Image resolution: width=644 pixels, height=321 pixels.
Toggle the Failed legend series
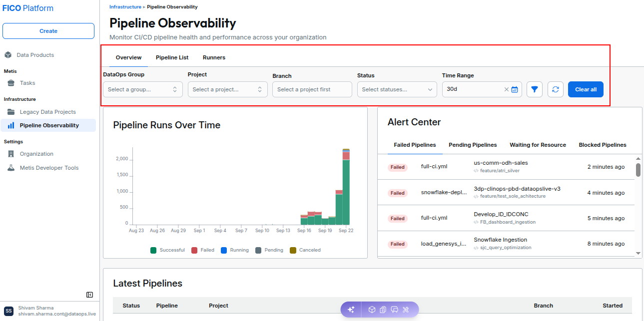(x=203, y=250)
